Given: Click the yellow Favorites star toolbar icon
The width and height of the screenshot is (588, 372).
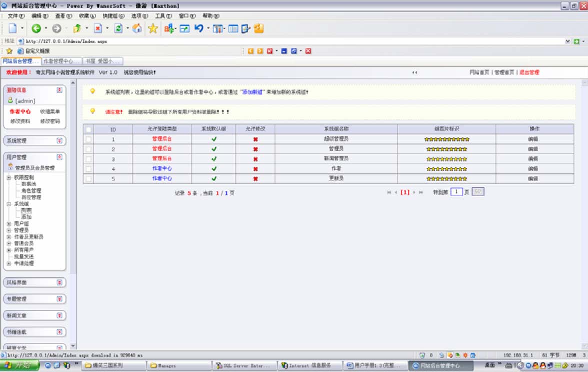Looking at the screenshot, I should point(153,28).
